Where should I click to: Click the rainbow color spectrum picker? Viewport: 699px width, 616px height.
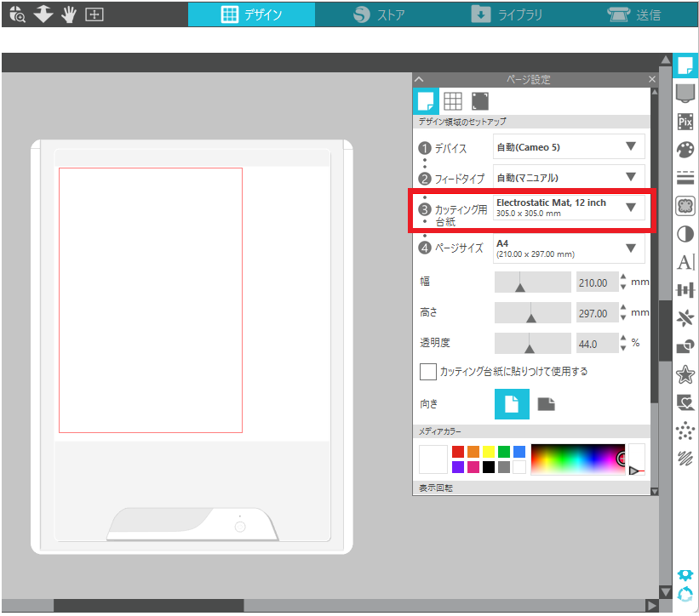pyautogui.click(x=578, y=459)
